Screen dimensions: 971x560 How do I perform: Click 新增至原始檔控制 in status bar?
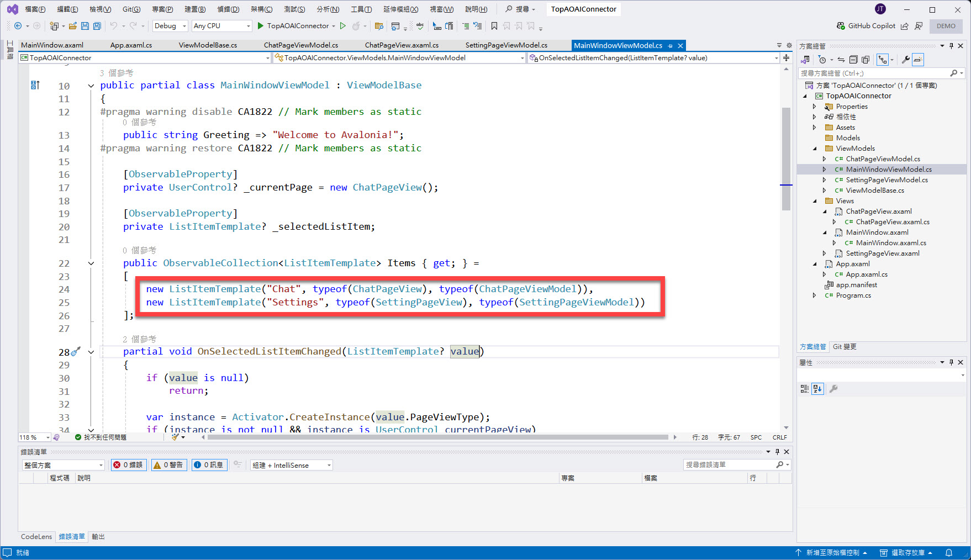[x=831, y=553]
